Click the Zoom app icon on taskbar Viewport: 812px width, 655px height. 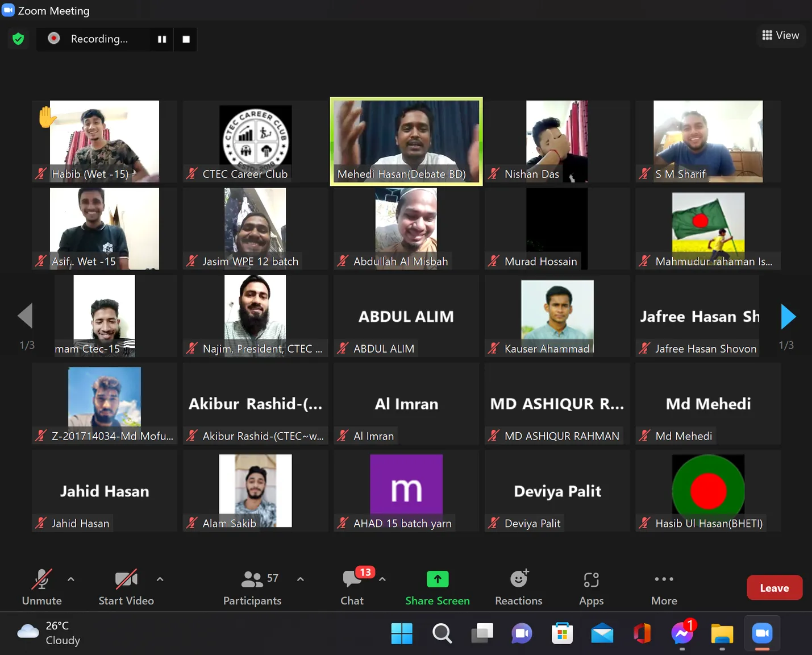(763, 633)
